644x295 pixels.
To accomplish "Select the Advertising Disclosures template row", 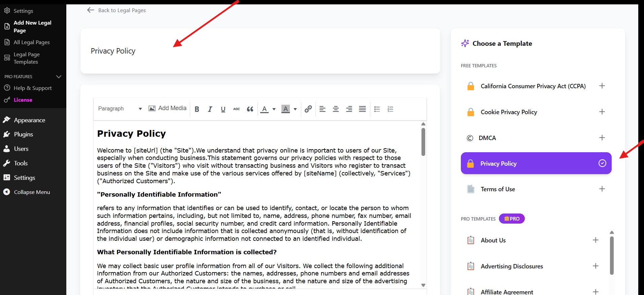I will click(x=533, y=266).
